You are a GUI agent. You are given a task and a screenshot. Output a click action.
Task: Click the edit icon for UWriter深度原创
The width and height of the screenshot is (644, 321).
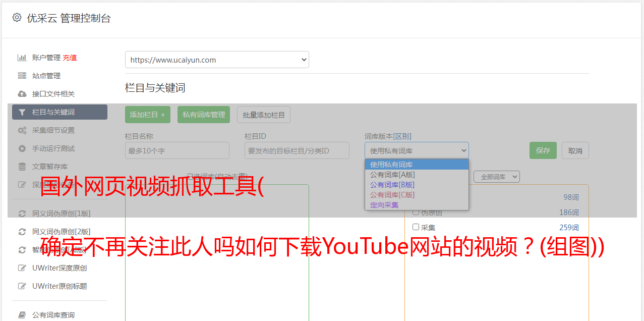pyautogui.click(x=22, y=268)
